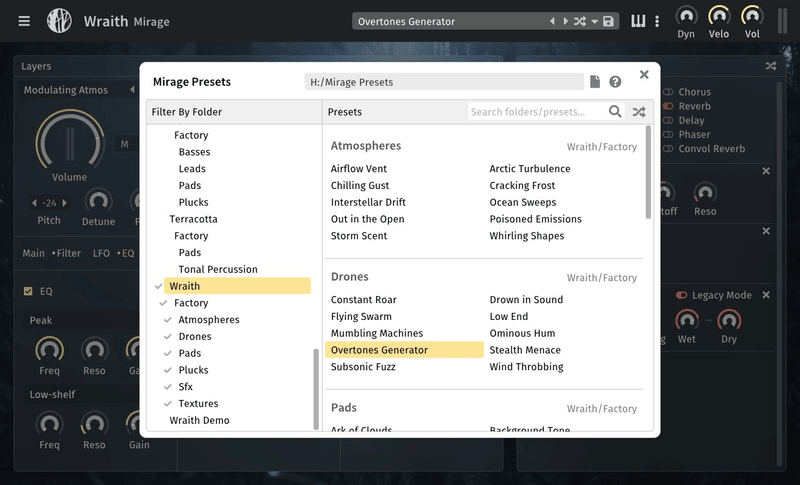Open the preset dropdown arrow in top bar

click(594, 21)
